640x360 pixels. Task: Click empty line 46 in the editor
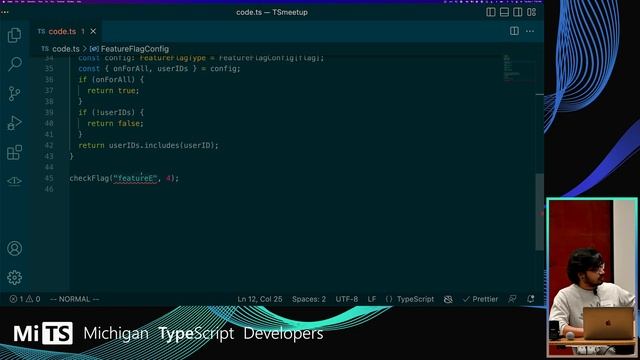[302, 189]
